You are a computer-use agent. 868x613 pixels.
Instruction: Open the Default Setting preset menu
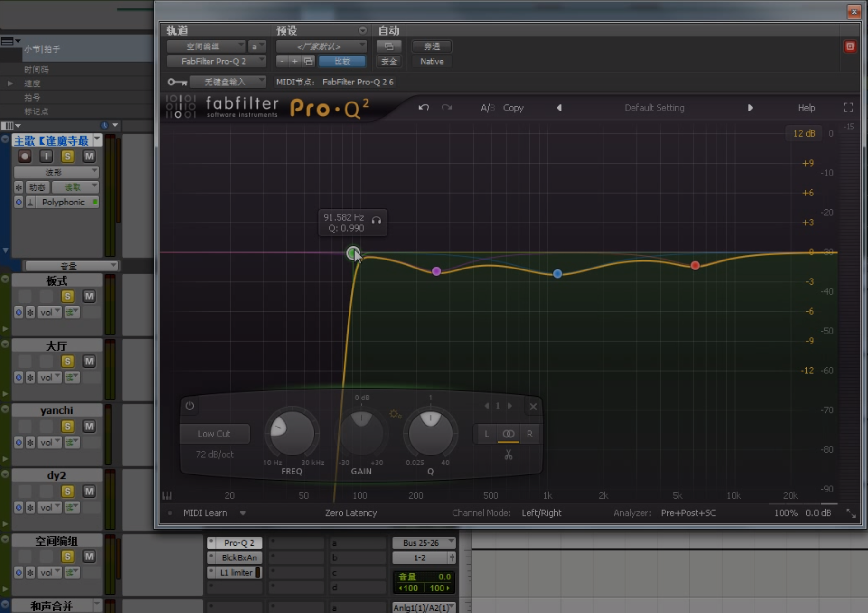coord(654,108)
